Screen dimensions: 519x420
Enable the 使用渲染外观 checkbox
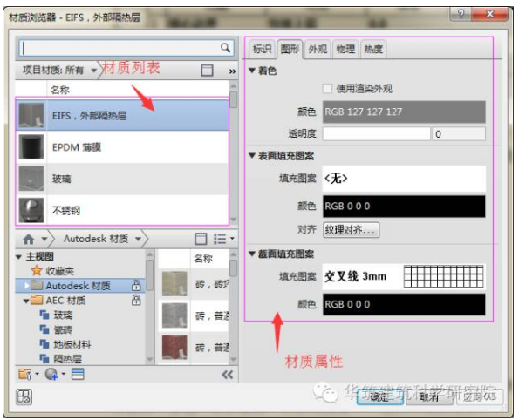pyautogui.click(x=327, y=89)
